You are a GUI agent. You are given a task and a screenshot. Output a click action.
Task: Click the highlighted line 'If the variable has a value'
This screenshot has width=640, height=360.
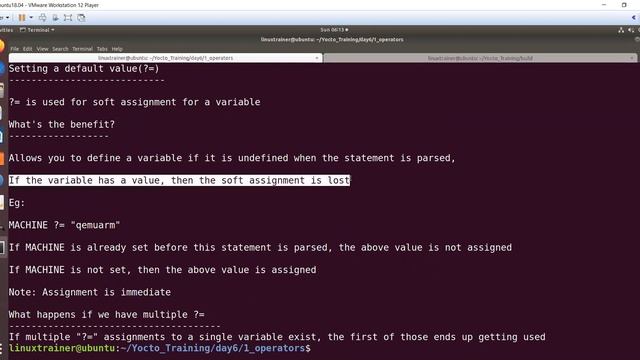(179, 180)
